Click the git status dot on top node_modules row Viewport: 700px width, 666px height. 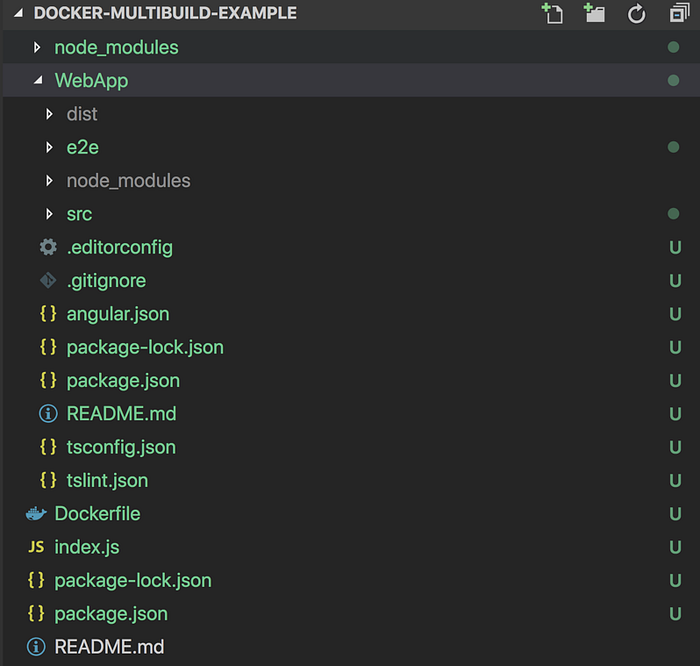673,47
